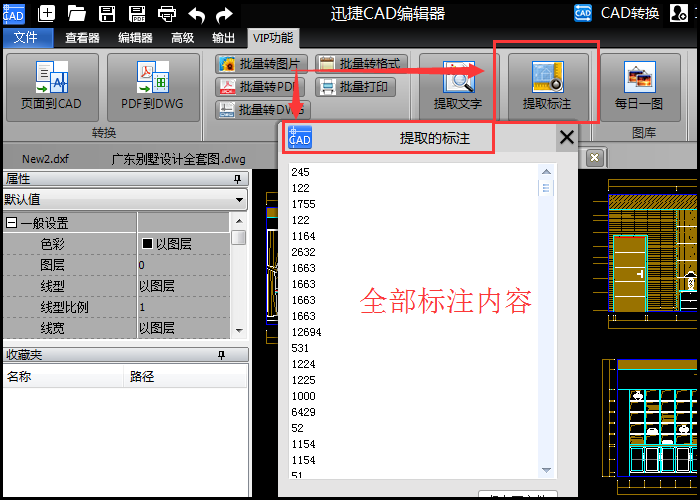
Task: Click 批量转PDF batch button
Action: pos(260,87)
